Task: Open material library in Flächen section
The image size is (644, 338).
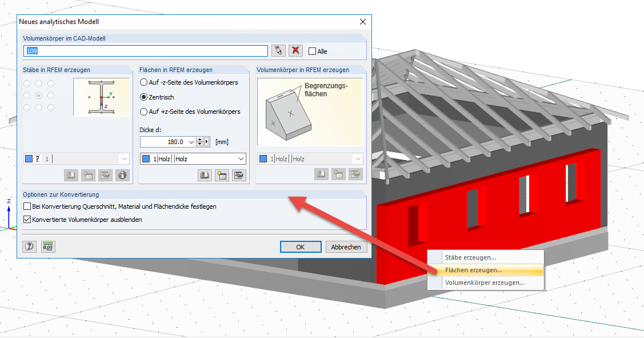Action: (204, 175)
